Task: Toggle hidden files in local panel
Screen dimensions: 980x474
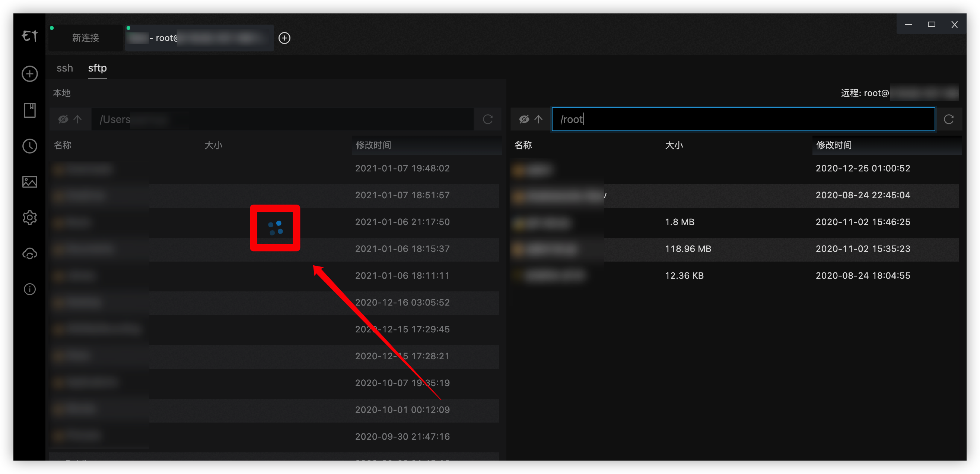Action: click(x=63, y=120)
